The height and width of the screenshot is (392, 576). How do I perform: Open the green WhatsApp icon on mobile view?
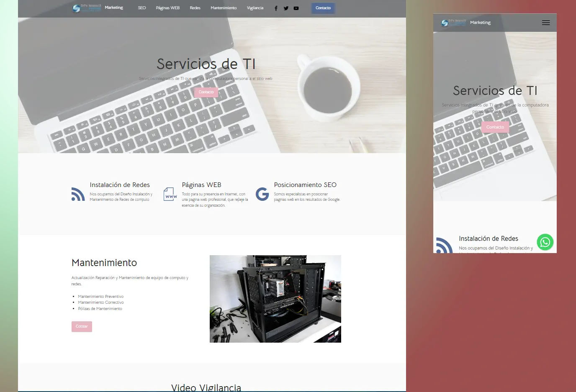coord(545,242)
